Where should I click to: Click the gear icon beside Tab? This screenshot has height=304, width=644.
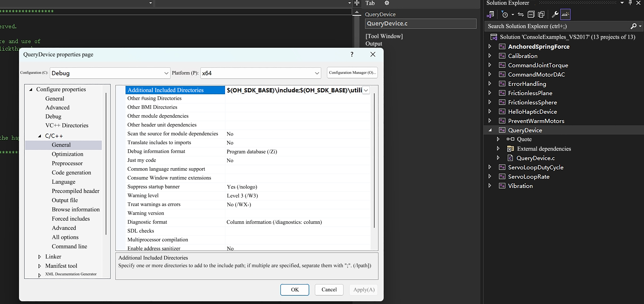coord(387,3)
